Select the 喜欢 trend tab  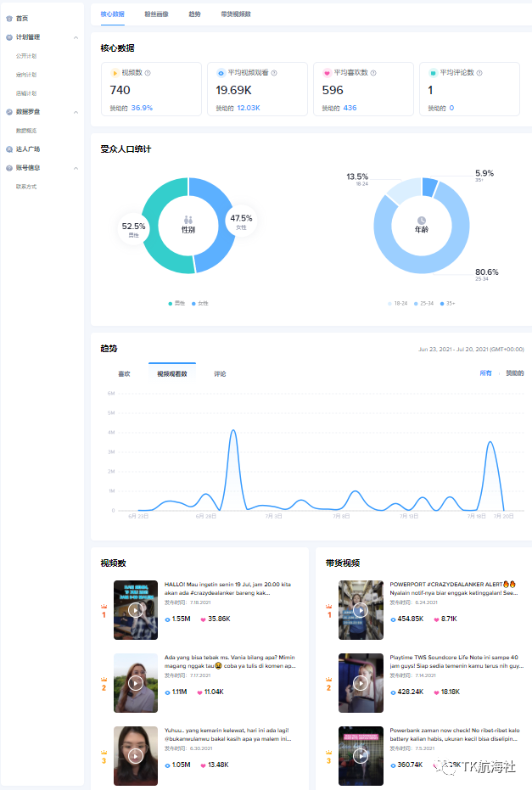[124, 374]
